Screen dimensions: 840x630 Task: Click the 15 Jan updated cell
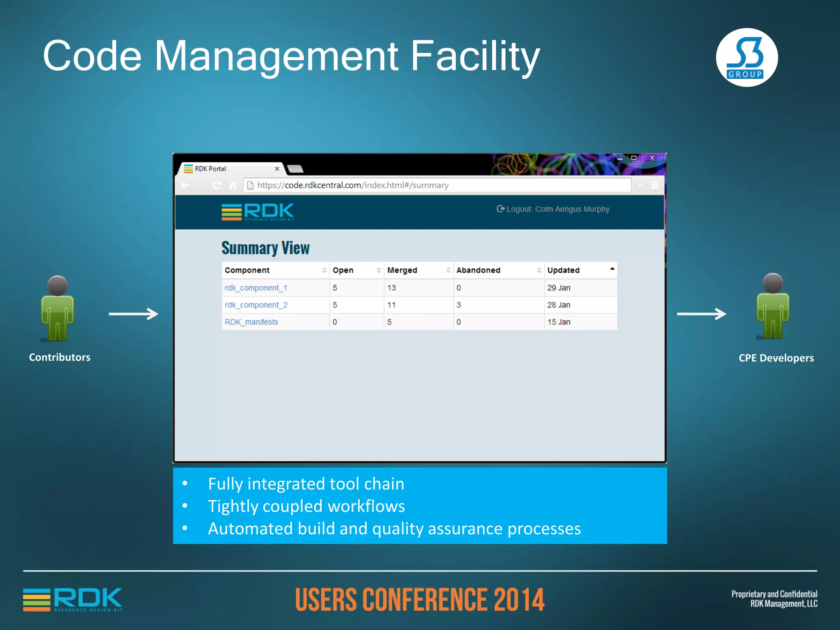click(x=581, y=322)
